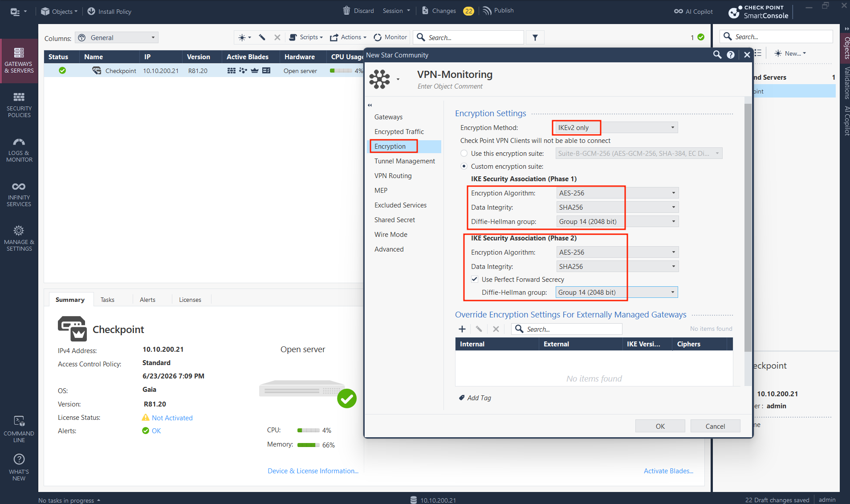Open AI Copilot from the top bar

pos(693,12)
